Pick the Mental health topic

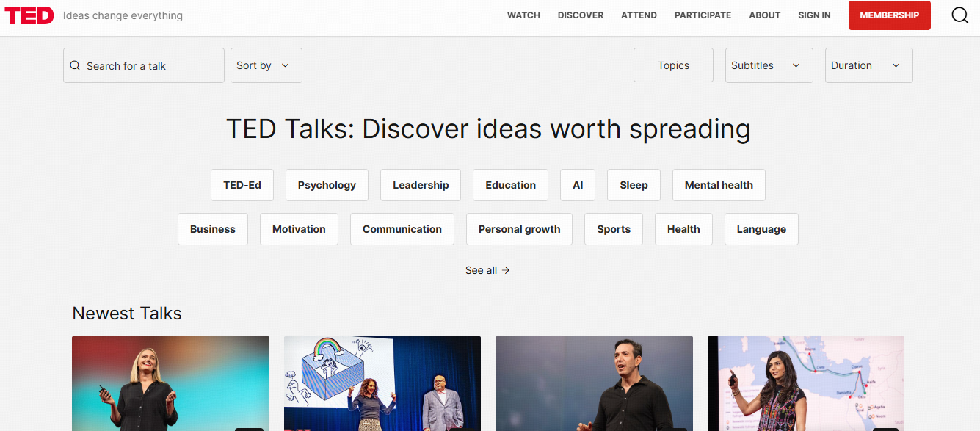(719, 185)
